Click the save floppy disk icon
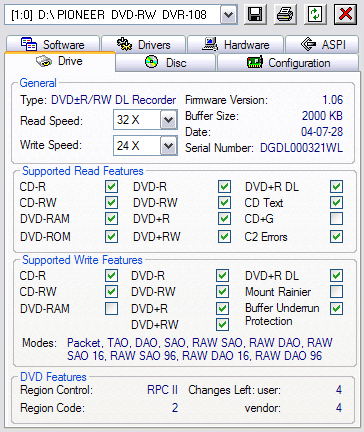Image resolution: width=364 pixels, height=432 pixels. (255, 14)
